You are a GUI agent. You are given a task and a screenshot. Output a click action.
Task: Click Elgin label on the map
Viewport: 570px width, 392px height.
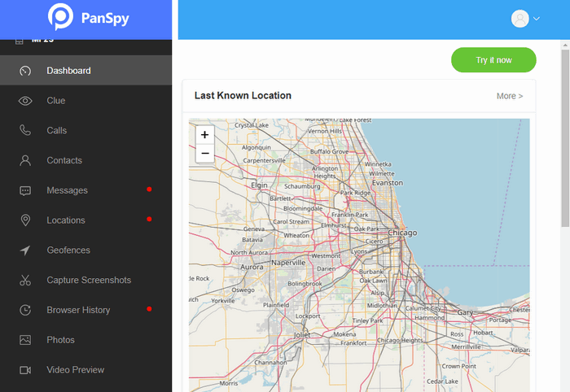click(x=259, y=185)
